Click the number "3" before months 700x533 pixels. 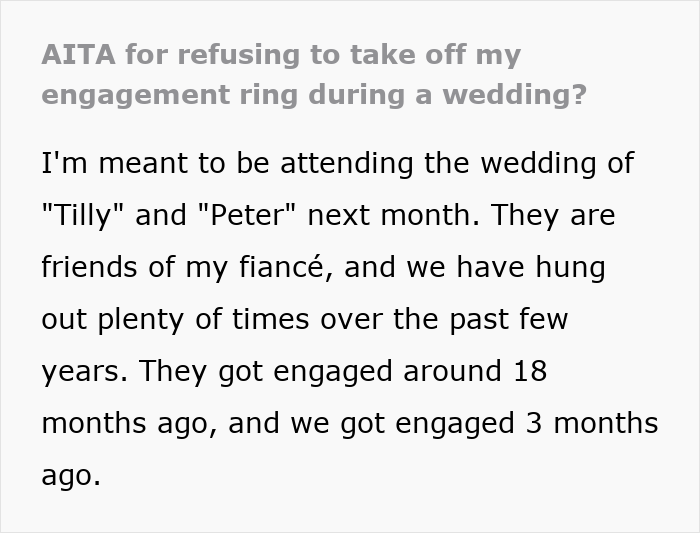coord(533,423)
